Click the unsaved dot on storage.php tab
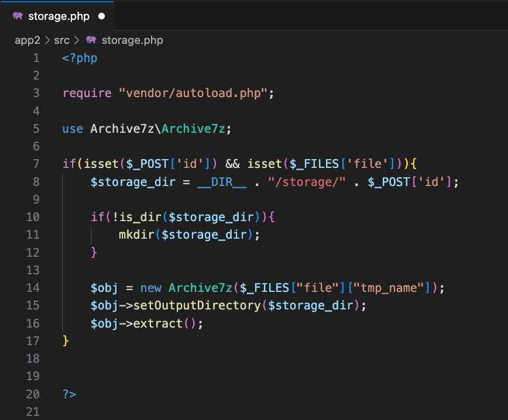The width and height of the screenshot is (508, 420). click(x=102, y=16)
